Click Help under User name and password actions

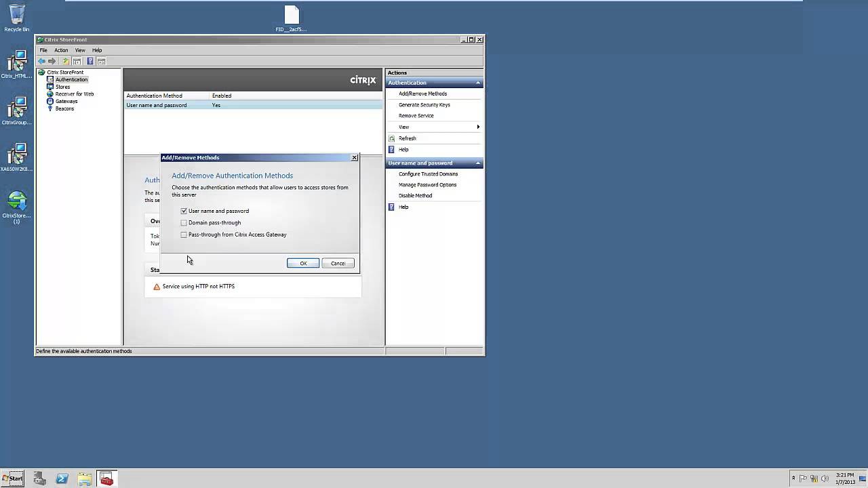click(x=403, y=207)
